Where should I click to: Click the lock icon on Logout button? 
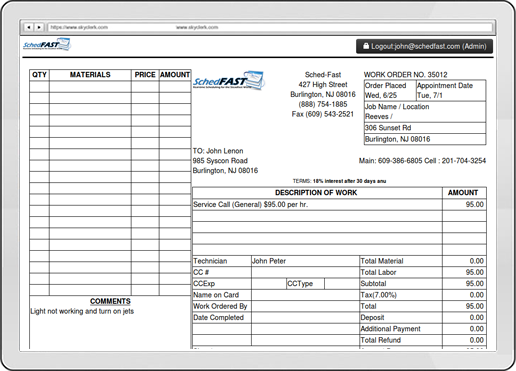[366, 46]
